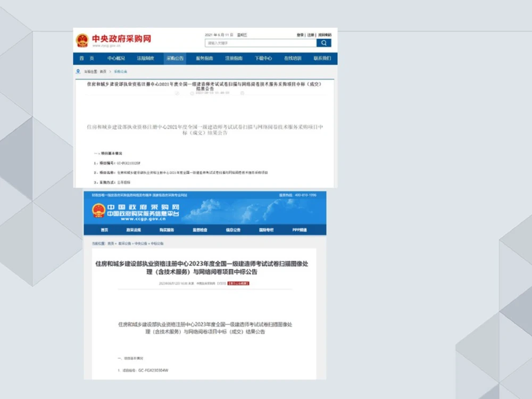This screenshot has width=532, height=399.
Task: Select the 购买服务 navigation item
Action: pyautogui.click(x=167, y=230)
